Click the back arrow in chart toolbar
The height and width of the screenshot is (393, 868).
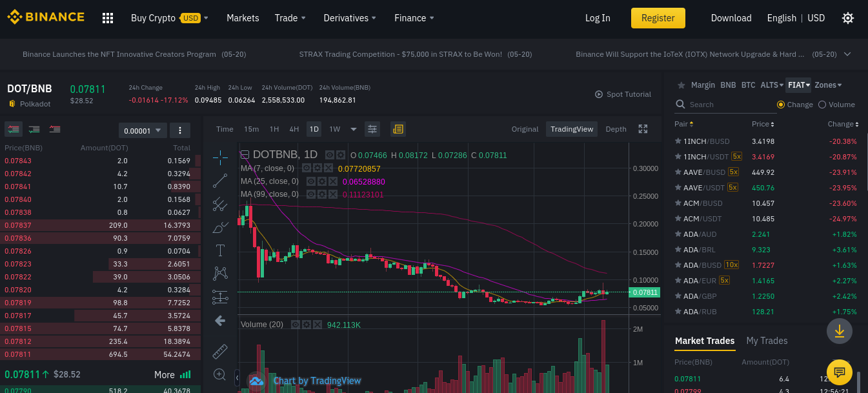[220, 321]
